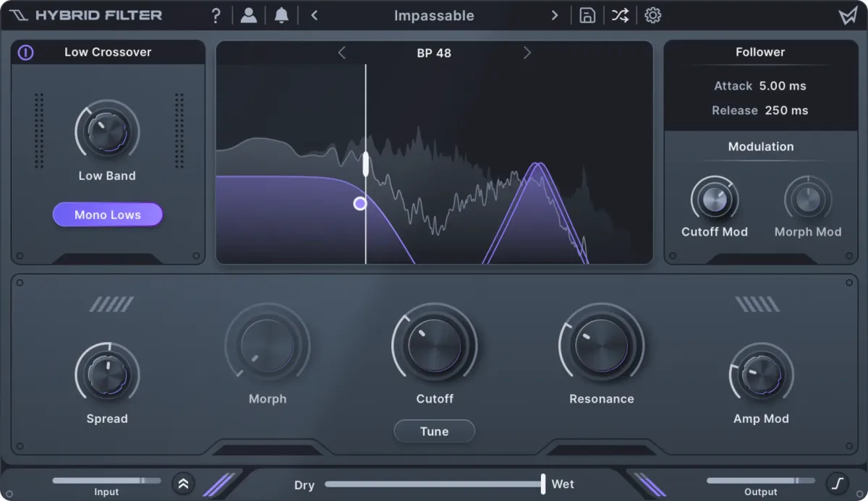Click the Follower panel heading

click(x=760, y=52)
